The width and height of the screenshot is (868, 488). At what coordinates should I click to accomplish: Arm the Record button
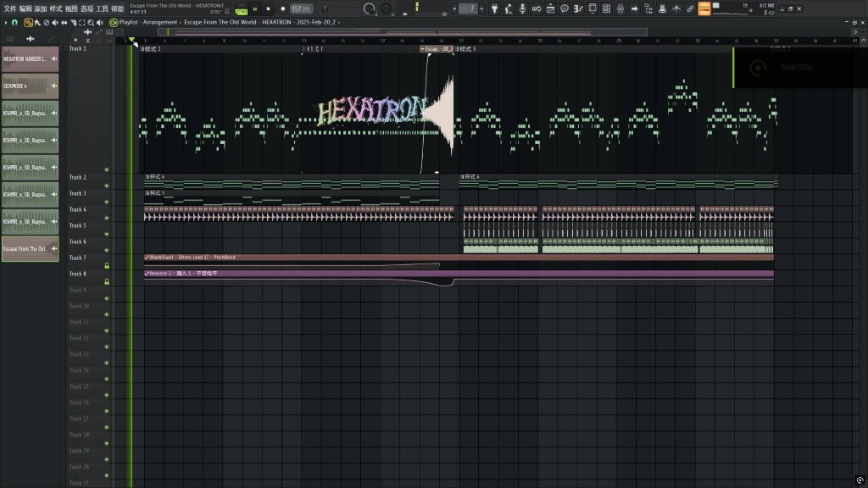(282, 8)
